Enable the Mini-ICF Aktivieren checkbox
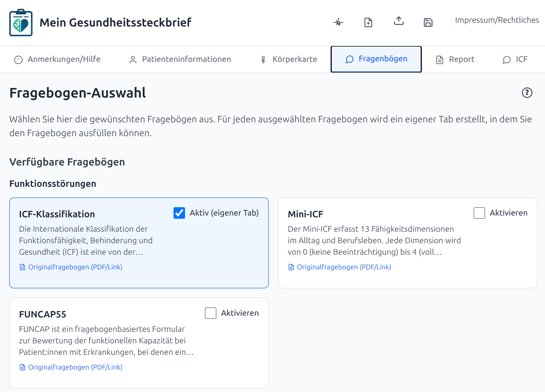Image resolution: width=545 pixels, height=392 pixels. (479, 213)
